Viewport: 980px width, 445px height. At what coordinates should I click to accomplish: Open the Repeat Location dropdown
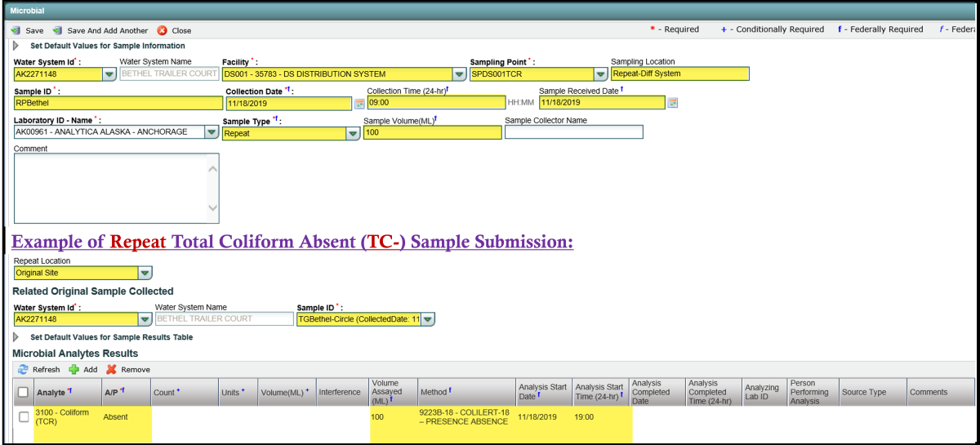pyautogui.click(x=145, y=274)
